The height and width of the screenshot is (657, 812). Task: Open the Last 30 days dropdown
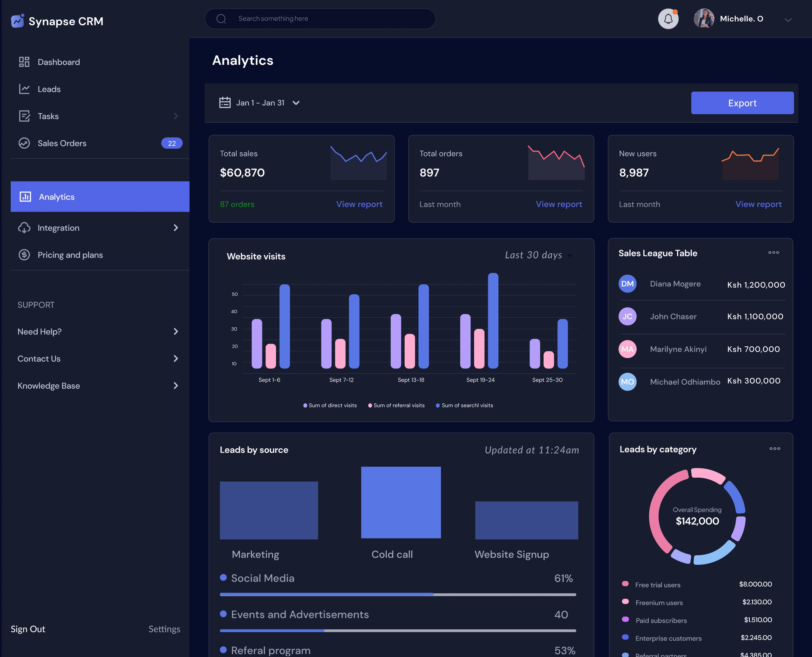[570, 256]
